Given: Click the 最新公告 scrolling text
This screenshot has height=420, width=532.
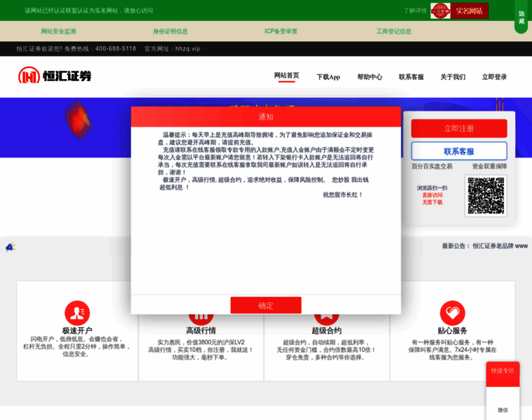Looking at the screenshot, I should tap(484, 246).
